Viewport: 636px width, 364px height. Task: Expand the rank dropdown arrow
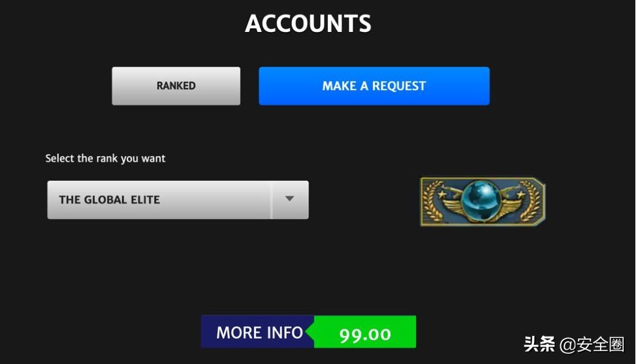[x=290, y=200]
